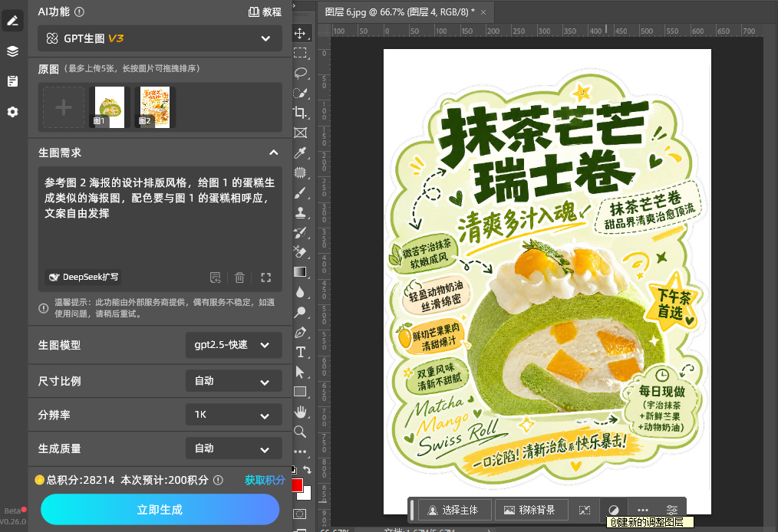Close the 图层 6.jpg document tab
778x532 pixels.
pos(484,12)
